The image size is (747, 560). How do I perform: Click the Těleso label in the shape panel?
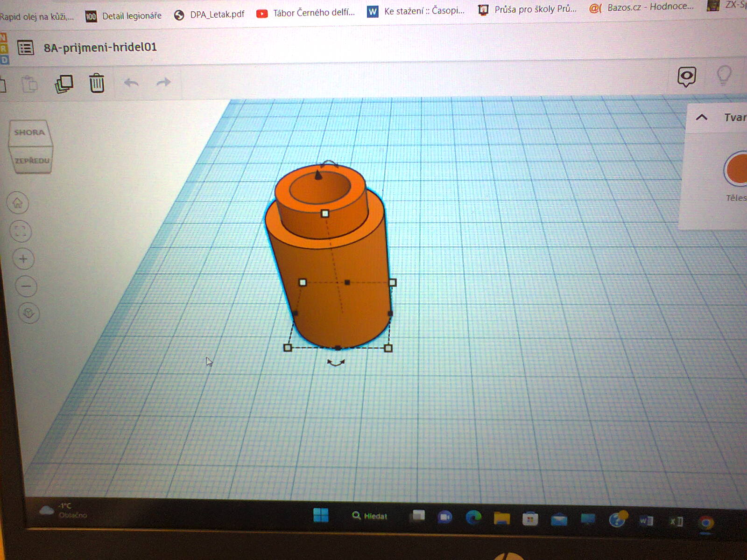[736, 198]
